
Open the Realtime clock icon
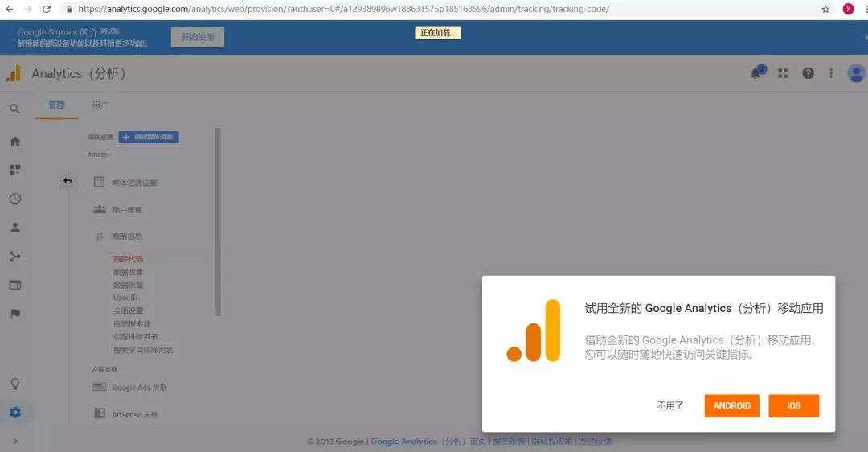point(15,199)
